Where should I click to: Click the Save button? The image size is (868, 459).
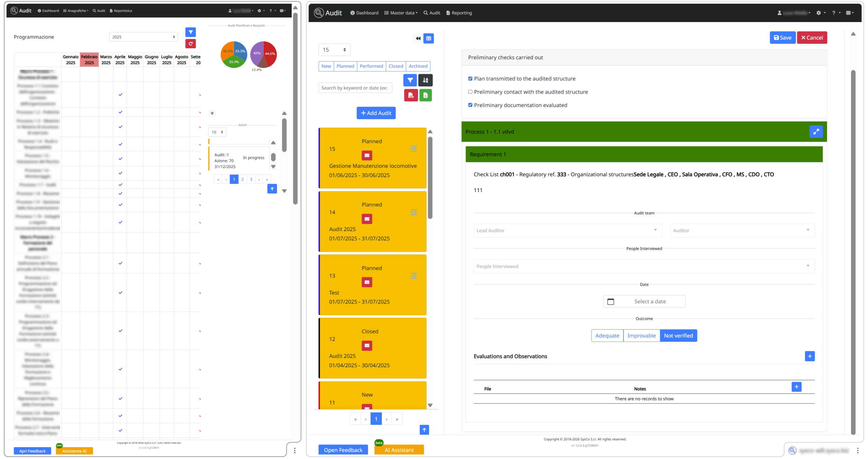(782, 38)
